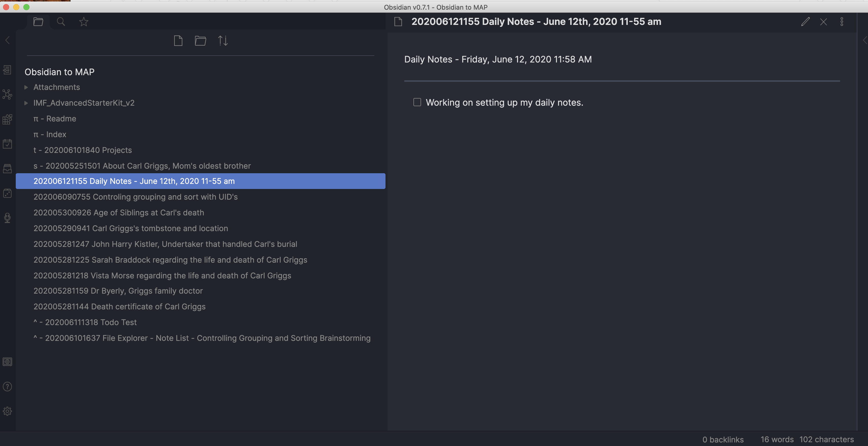
Task: Check off 'Working on setting up my daily notes'
Action: coord(417,102)
